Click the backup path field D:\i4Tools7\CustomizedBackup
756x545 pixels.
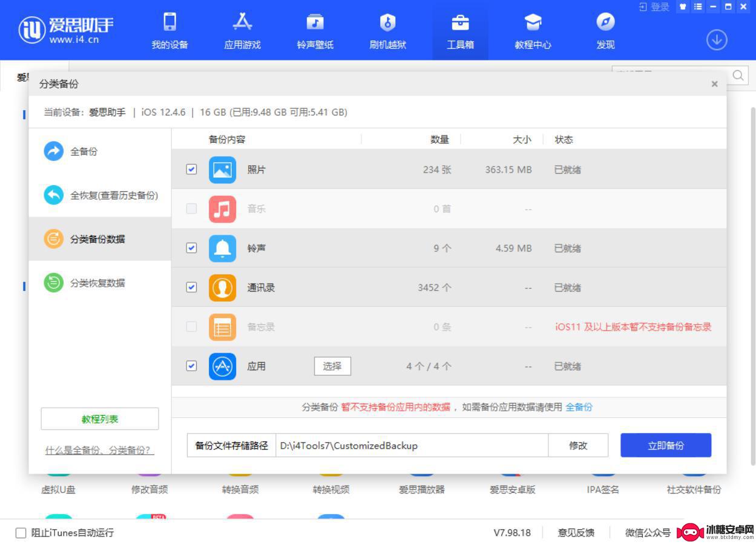tap(412, 446)
